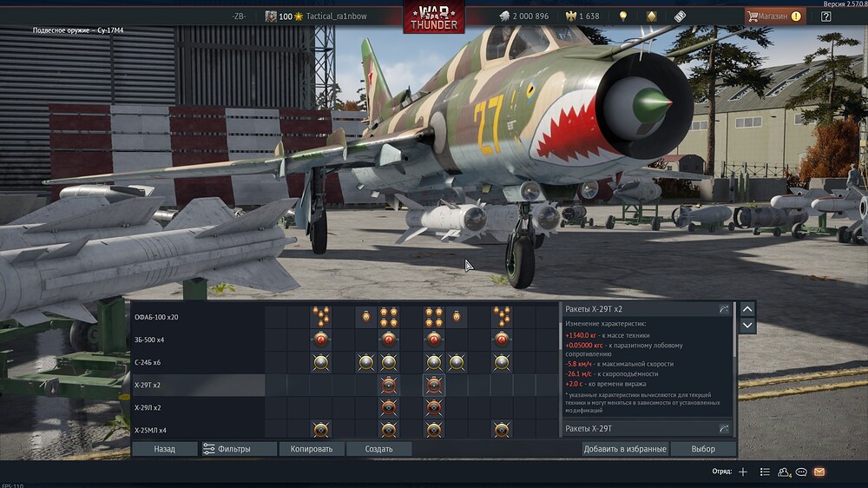The width and height of the screenshot is (868, 488).
Task: Open player avatar profile icon
Action: pos(271,16)
